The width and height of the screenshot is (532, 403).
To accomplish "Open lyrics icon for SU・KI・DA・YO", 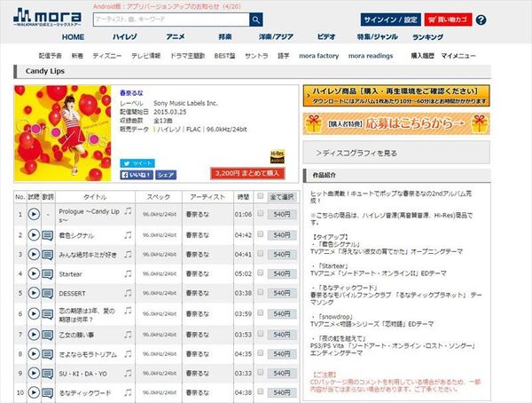I will click(48, 374).
